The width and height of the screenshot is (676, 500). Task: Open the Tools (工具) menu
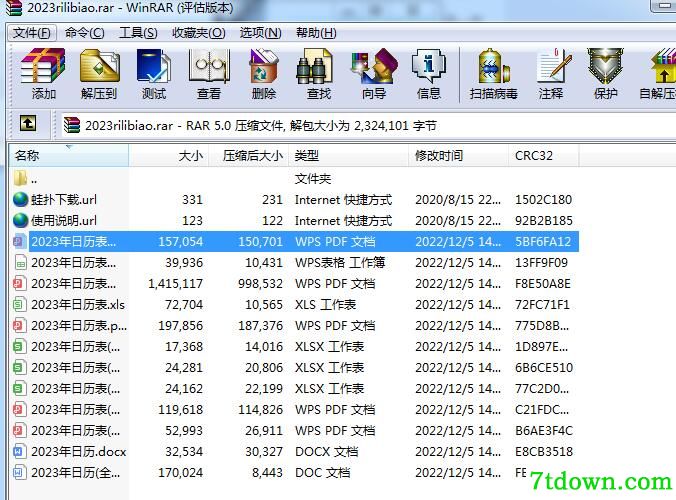coord(138,33)
